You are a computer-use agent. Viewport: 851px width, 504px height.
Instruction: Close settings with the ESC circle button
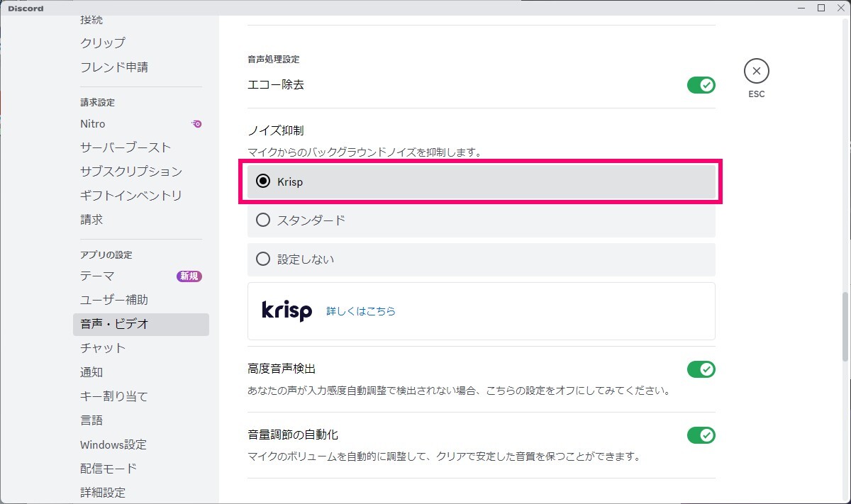(x=756, y=71)
